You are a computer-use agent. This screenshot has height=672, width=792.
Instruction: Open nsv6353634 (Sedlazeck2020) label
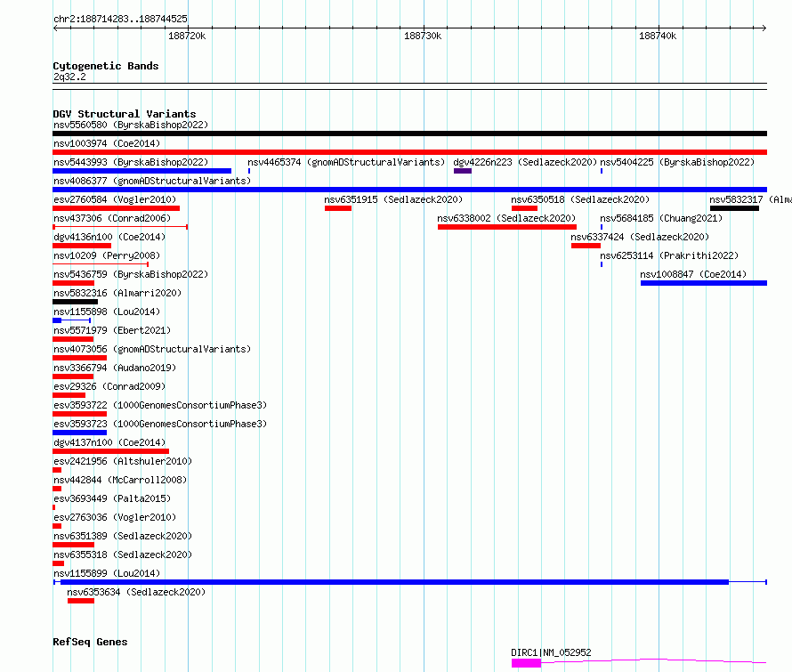136,592
